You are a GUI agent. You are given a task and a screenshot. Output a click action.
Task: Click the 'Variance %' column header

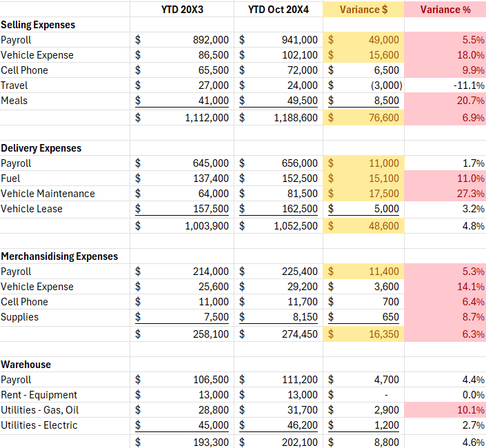[445, 10]
